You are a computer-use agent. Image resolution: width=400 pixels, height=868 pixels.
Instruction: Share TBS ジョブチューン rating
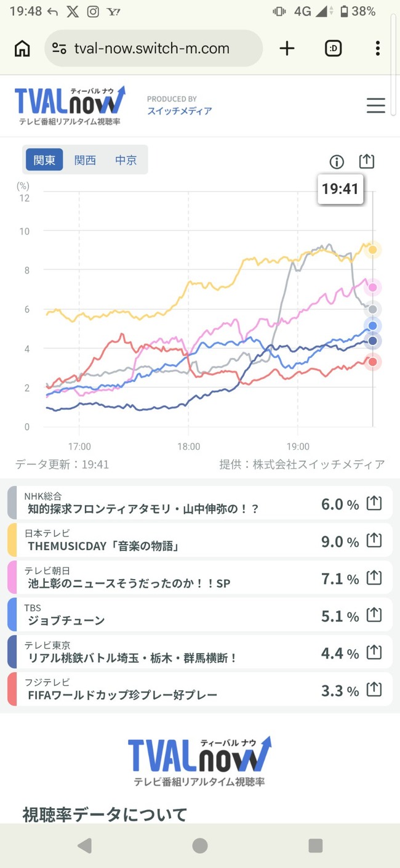click(374, 615)
